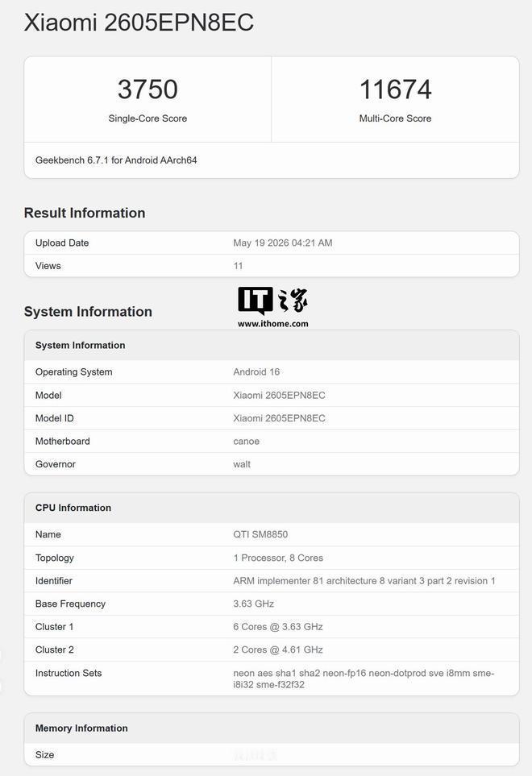Click the Motherboard row label

(62, 442)
